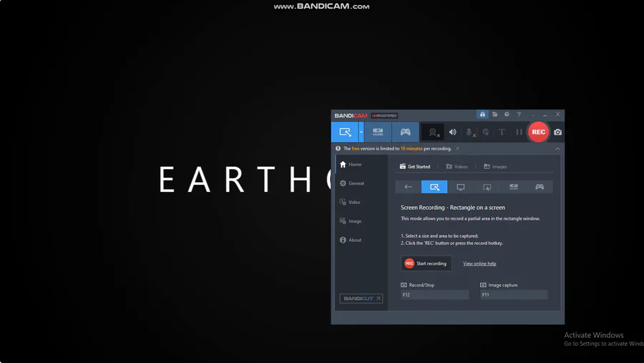Dismiss the free version limit notice

point(457,148)
